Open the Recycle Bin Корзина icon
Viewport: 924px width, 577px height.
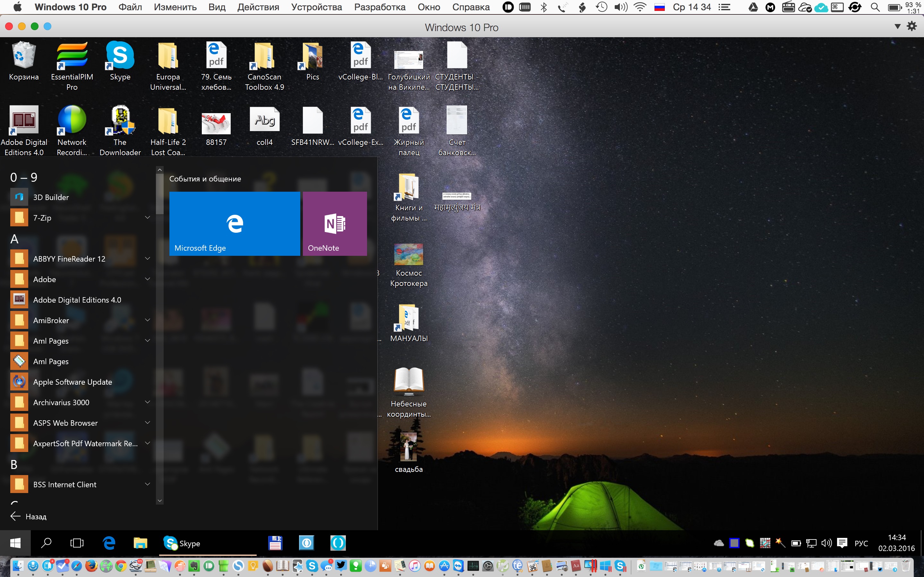pos(24,61)
